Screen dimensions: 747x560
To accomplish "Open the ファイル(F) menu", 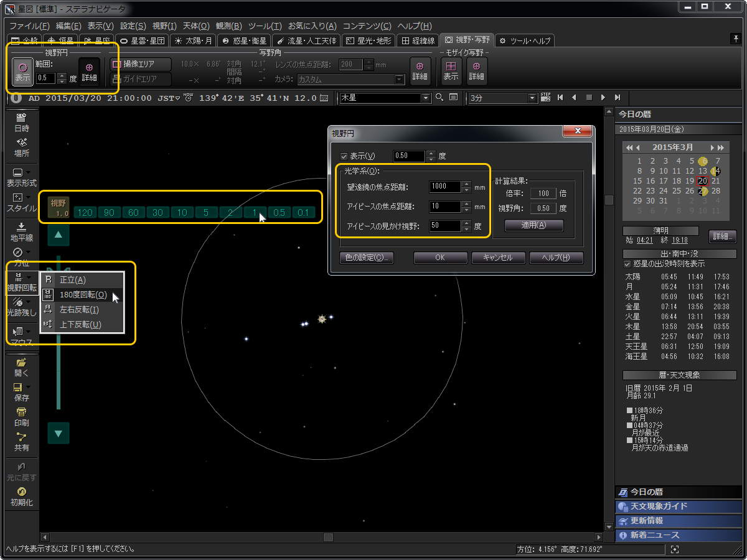I will [29, 26].
